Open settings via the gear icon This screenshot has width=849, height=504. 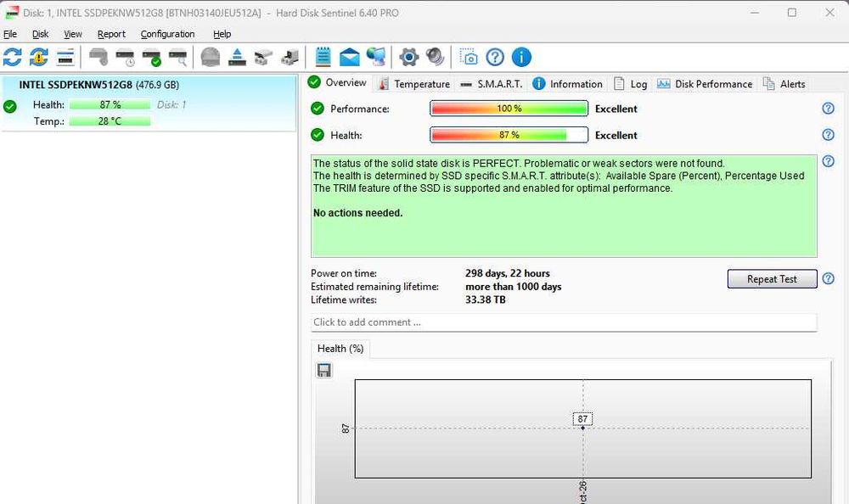[409, 57]
